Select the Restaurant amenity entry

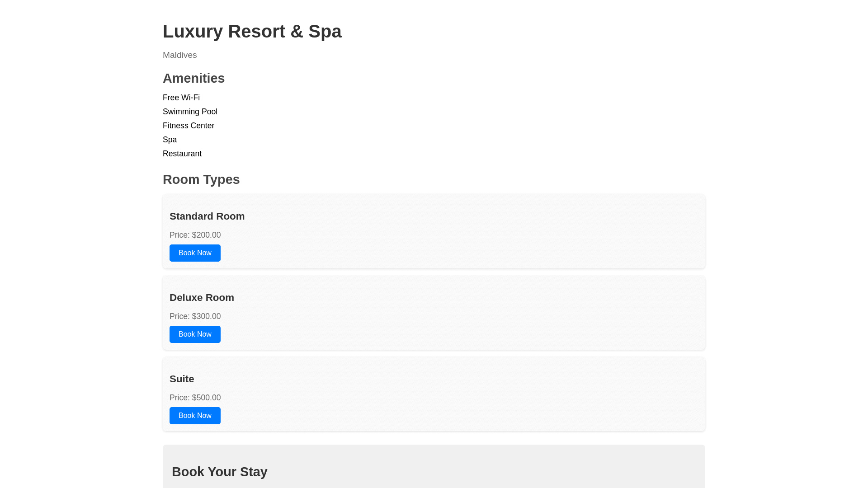(x=182, y=154)
